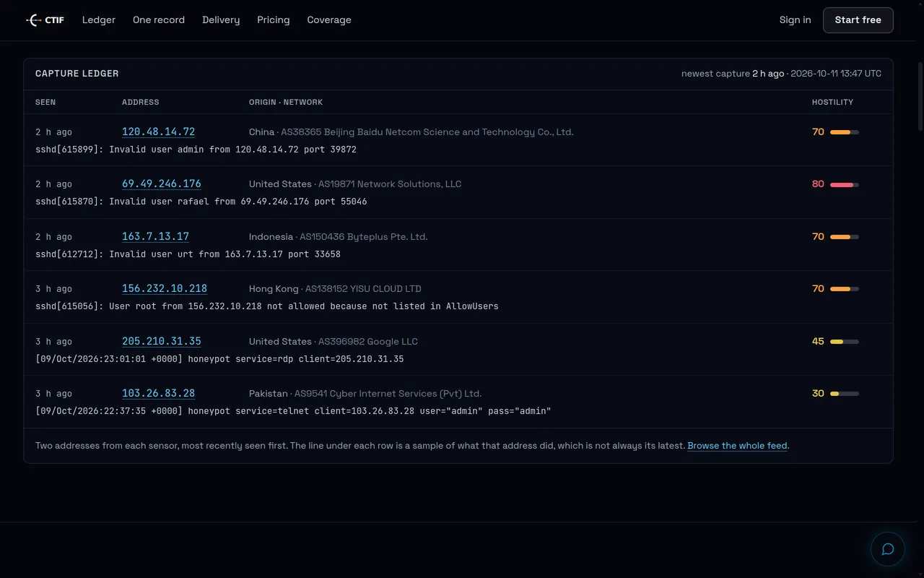
Task: Click the Indonesia Byteplus origin text
Action: pyautogui.click(x=339, y=237)
